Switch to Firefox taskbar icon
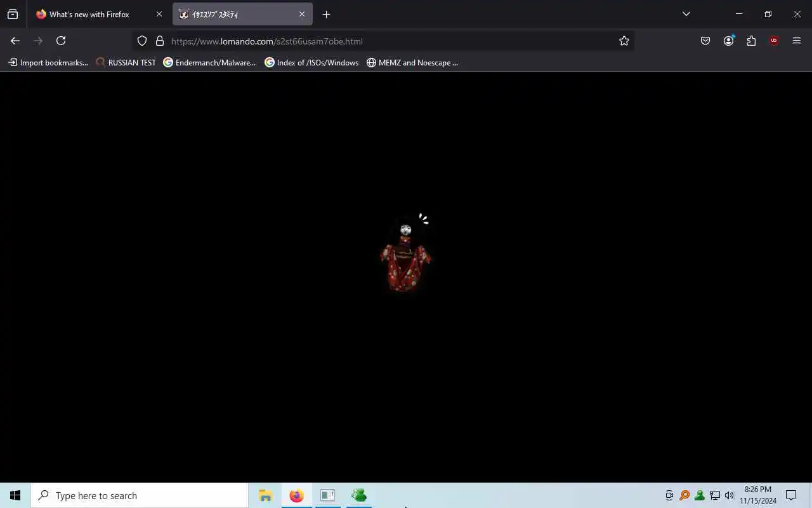This screenshot has height=508, width=812. point(296,495)
